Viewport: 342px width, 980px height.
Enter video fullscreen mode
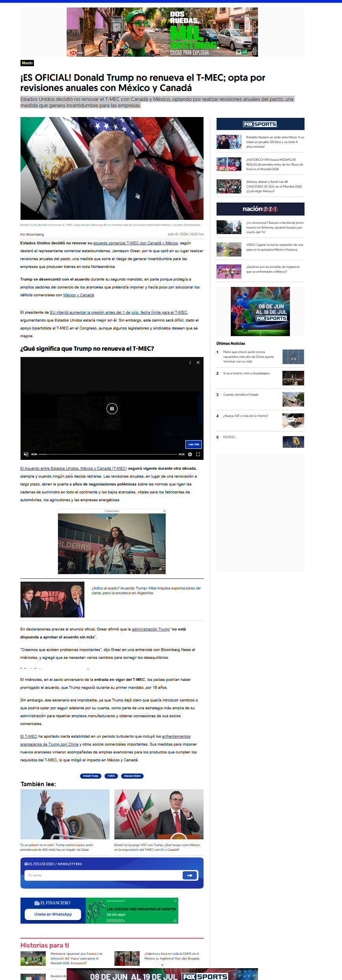pyautogui.click(x=198, y=454)
